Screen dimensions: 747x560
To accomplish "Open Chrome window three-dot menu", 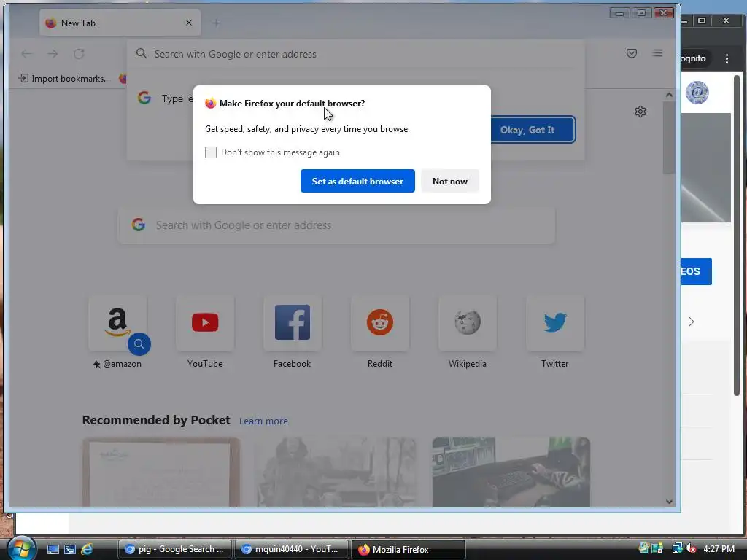I will [x=727, y=58].
